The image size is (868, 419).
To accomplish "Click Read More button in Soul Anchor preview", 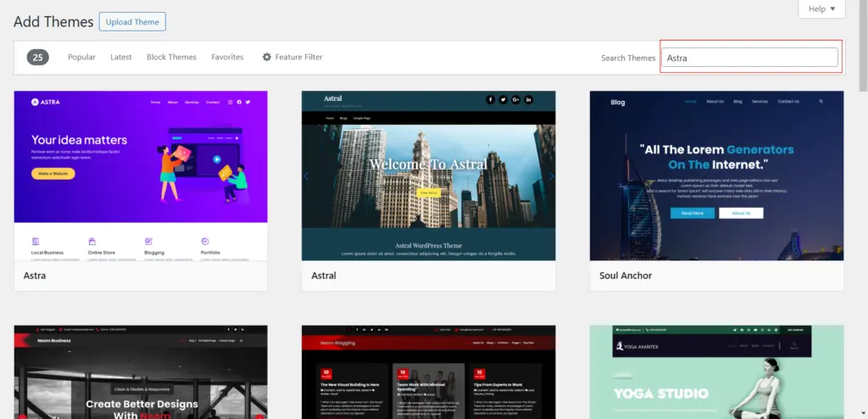I will click(692, 214).
